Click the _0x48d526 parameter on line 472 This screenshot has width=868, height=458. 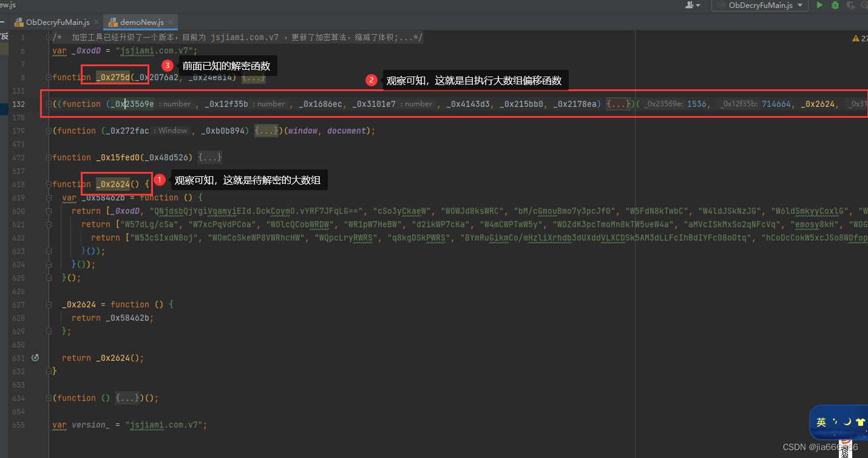[169, 157]
